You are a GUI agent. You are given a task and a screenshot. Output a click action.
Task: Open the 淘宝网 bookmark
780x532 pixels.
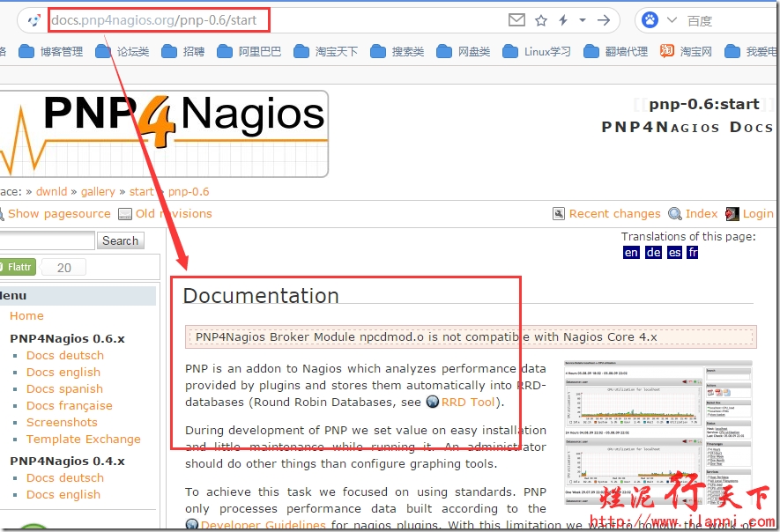686,51
